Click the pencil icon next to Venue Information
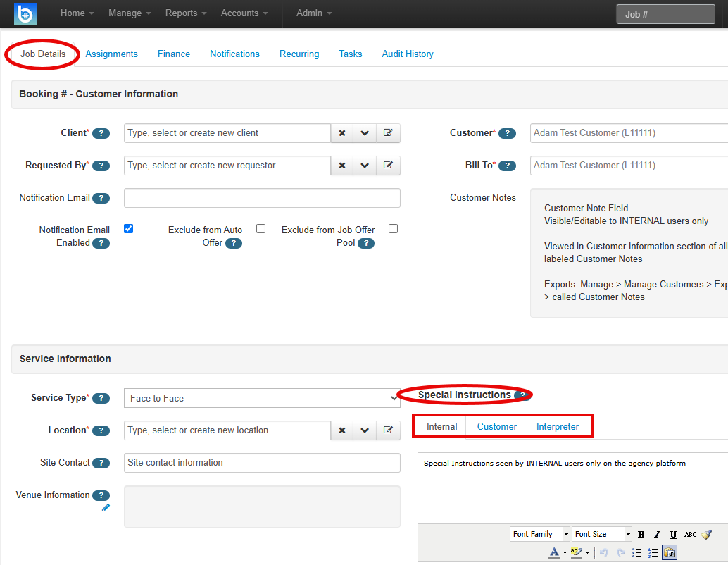The height and width of the screenshot is (565, 728). pos(106,507)
